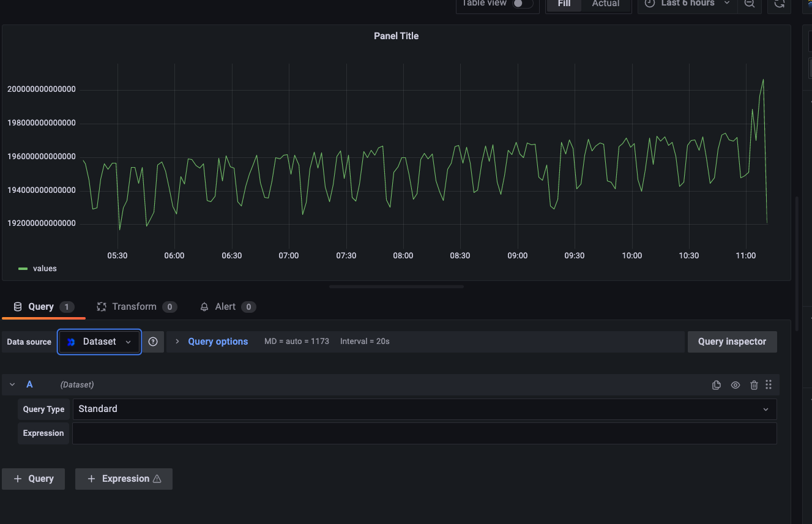Image resolution: width=812 pixels, height=524 pixels.
Task: Click the clock icon in time picker
Action: pyautogui.click(x=650, y=4)
